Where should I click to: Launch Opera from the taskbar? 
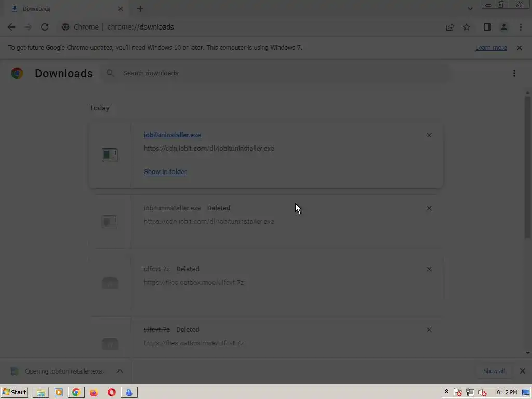pyautogui.click(x=112, y=393)
